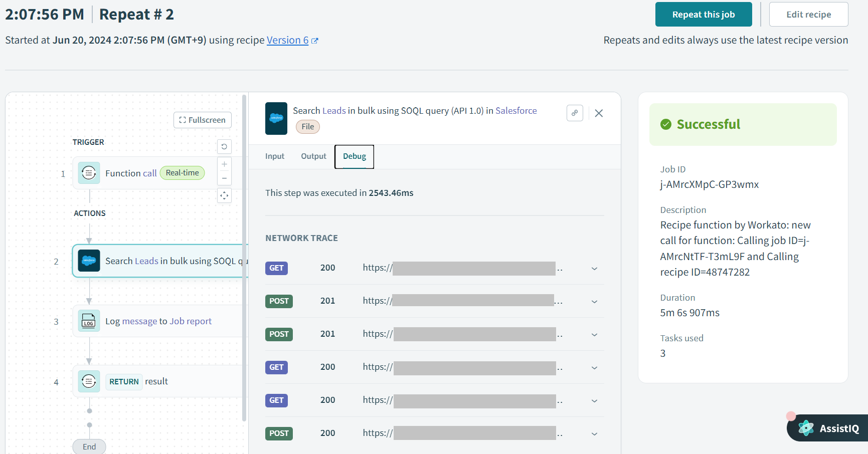Click the execution time 2543.46ms text
The height and width of the screenshot is (454, 868).
(391, 193)
